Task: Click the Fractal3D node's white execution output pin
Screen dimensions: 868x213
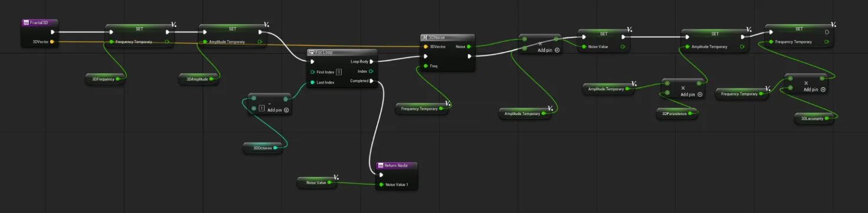Action: [52, 32]
